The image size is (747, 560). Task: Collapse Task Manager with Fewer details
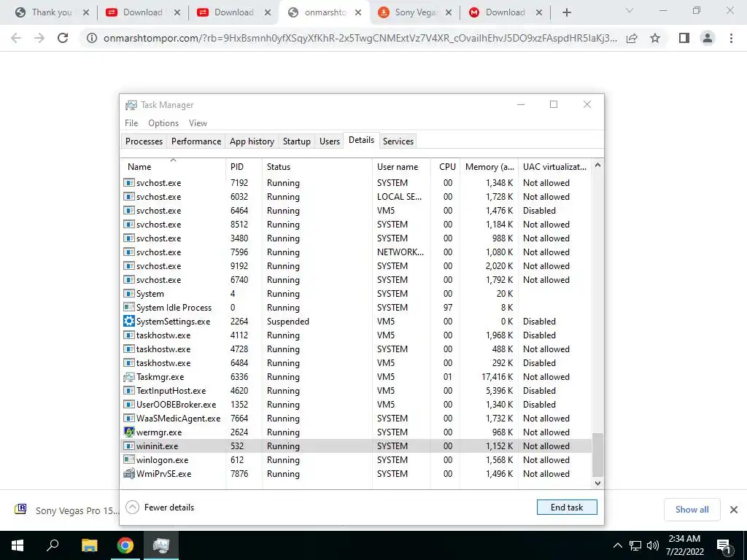pos(160,507)
